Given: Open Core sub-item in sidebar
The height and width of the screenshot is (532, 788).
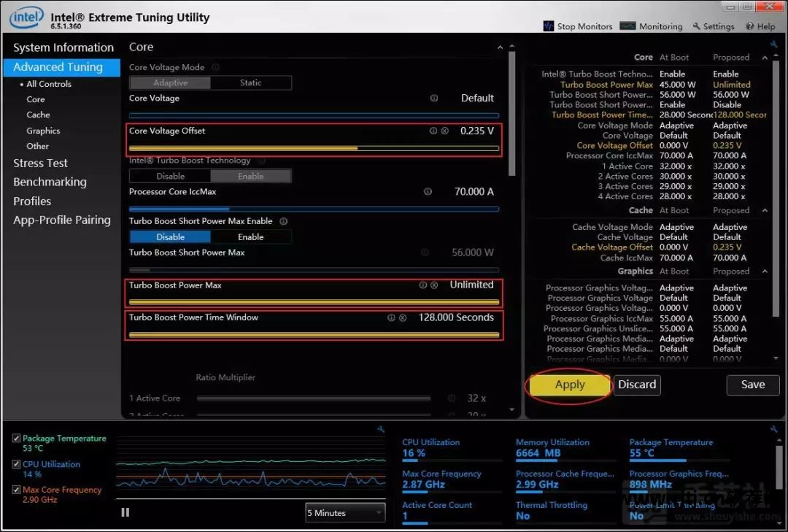Looking at the screenshot, I should pyautogui.click(x=36, y=99).
